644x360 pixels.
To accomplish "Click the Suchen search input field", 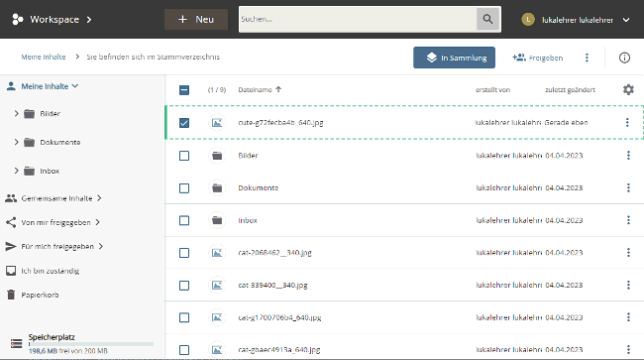I will [358, 19].
